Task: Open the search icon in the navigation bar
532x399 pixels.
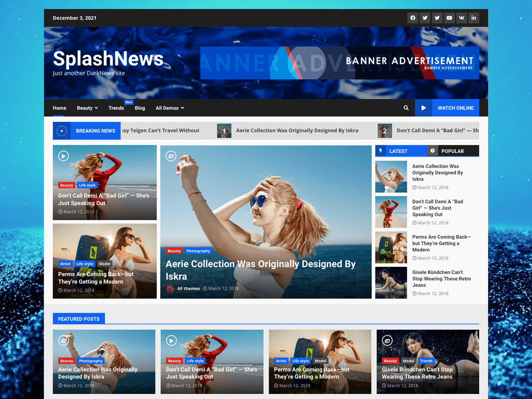Action: coord(406,108)
